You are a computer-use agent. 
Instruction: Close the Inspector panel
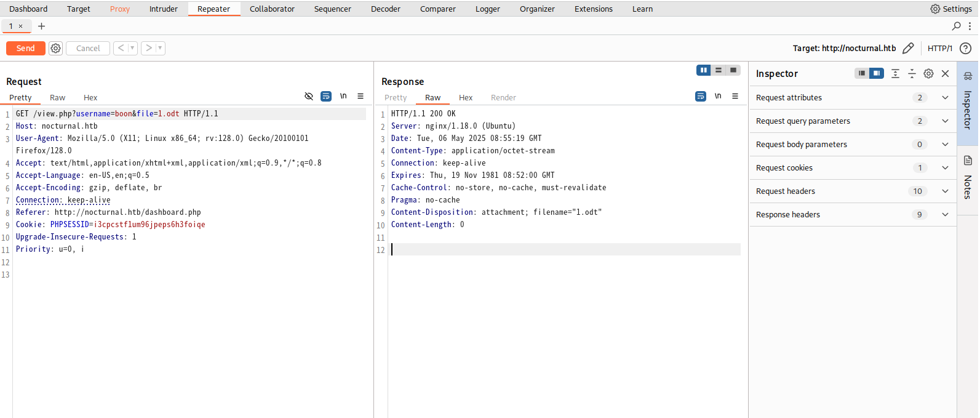pos(946,73)
